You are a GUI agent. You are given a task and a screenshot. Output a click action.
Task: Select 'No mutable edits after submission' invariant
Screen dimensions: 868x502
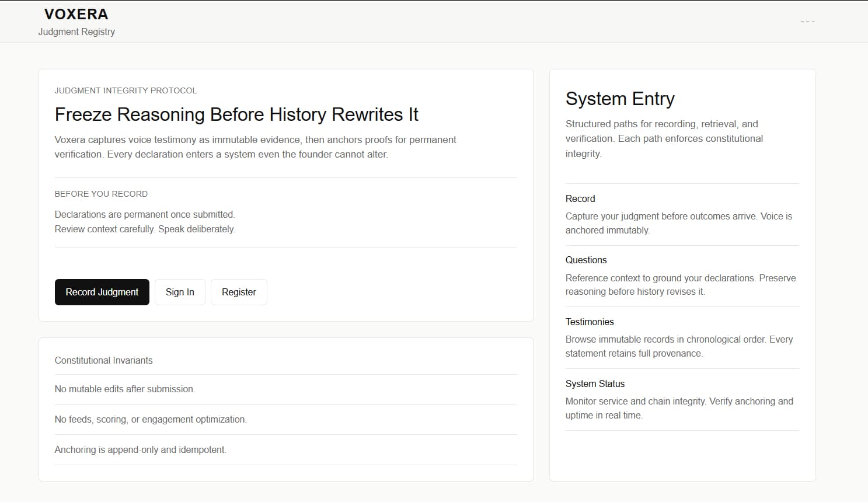[125, 389]
